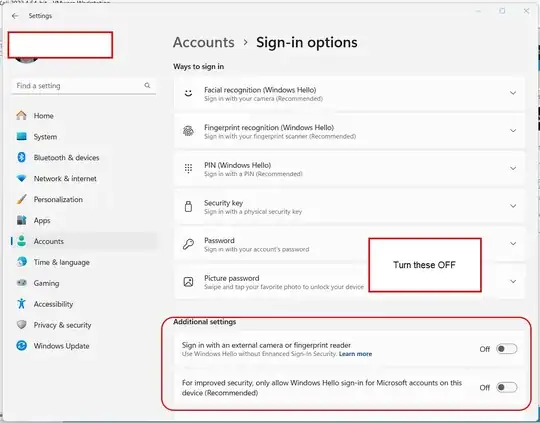
Task: Expand PIN (Windows Hello) chevron
Action: point(513,168)
